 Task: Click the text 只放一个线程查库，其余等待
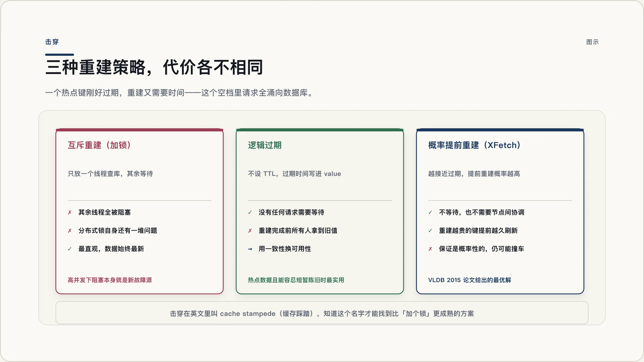110,174
